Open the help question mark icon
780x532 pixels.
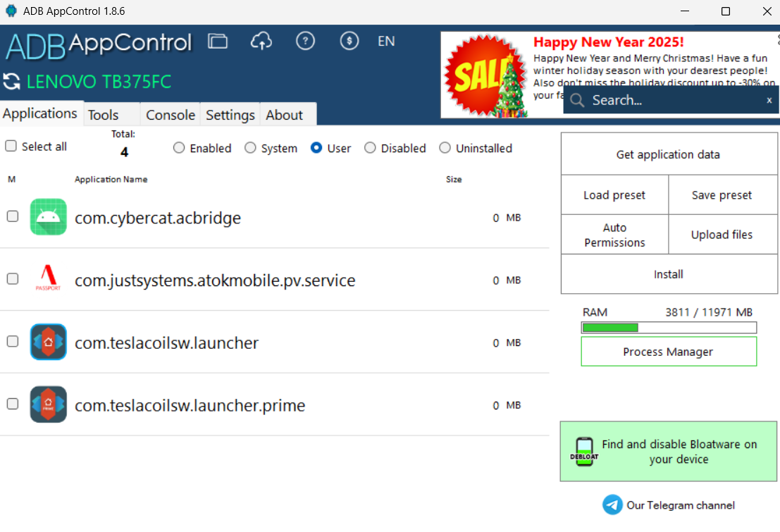[305, 41]
